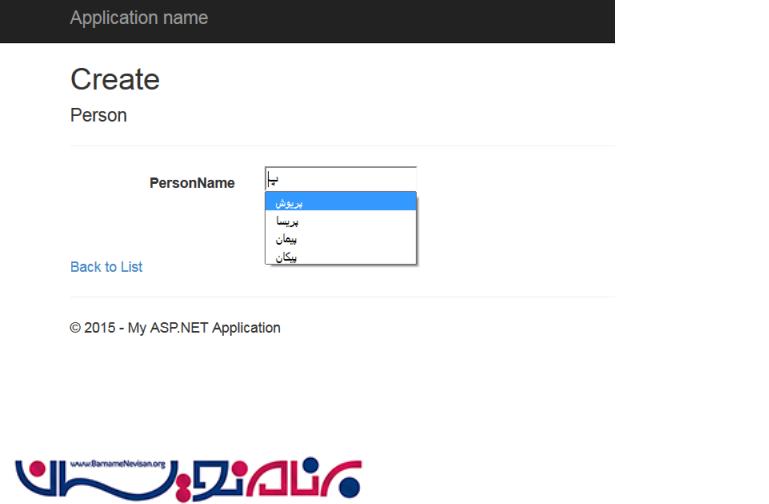769x504 pixels.
Task: Choose پریسا from the autocomplete list
Action: tap(340, 220)
